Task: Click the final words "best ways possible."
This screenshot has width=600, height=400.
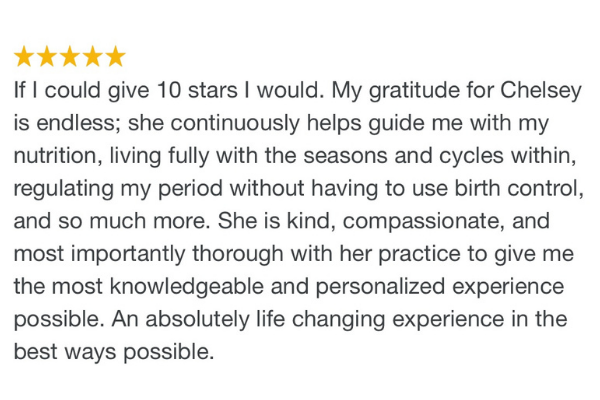Action: click(114, 353)
